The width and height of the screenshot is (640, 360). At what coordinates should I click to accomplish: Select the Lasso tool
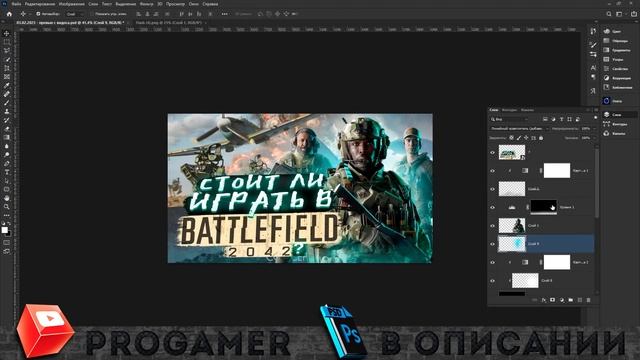pos(7,51)
